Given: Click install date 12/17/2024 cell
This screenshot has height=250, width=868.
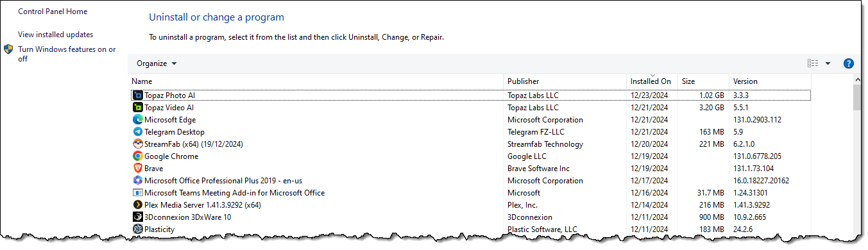Looking at the screenshot, I should coord(649,181).
